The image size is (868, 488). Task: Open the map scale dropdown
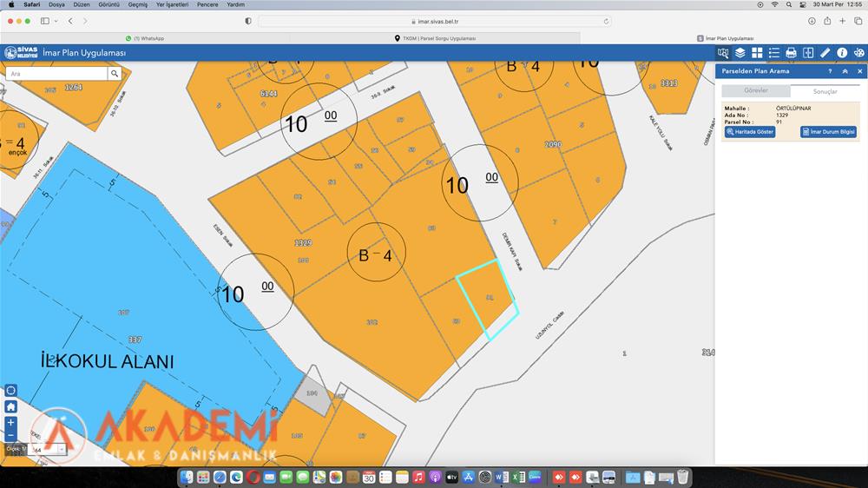[x=61, y=450]
